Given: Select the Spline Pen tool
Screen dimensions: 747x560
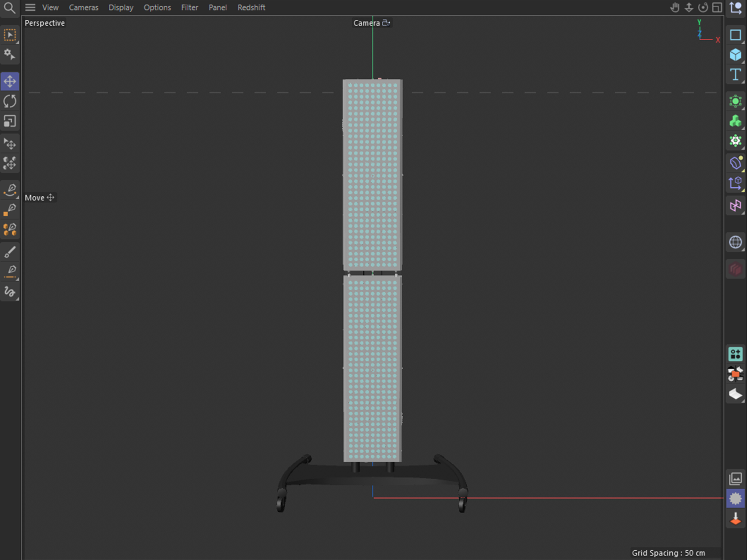Looking at the screenshot, I should [10, 190].
